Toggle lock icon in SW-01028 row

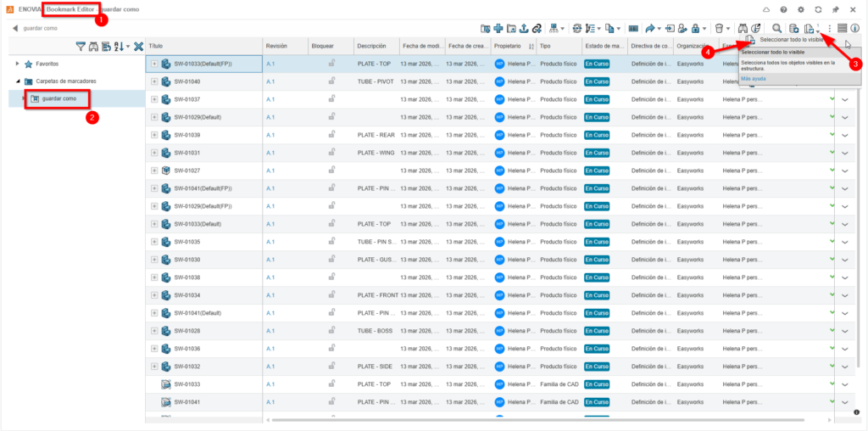331,330
